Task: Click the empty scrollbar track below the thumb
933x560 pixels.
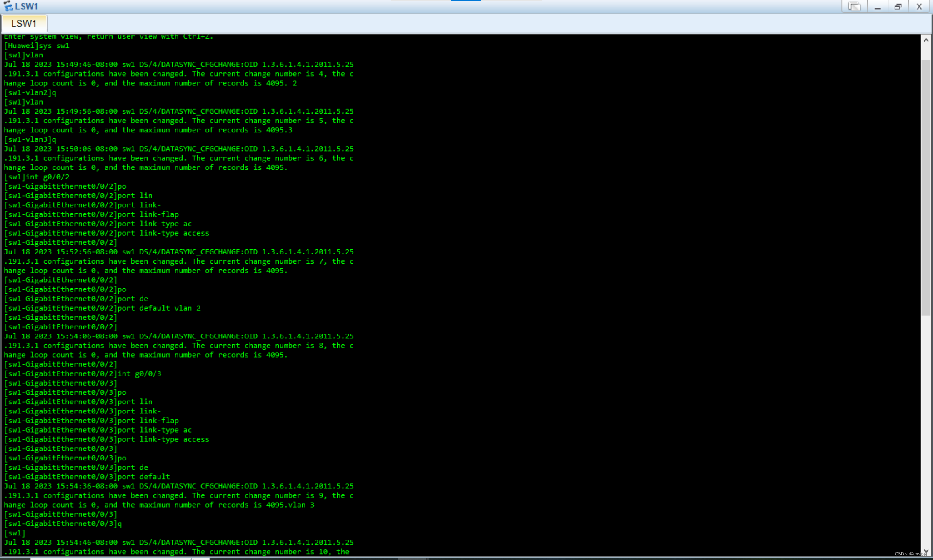Action: pyautogui.click(x=926, y=429)
